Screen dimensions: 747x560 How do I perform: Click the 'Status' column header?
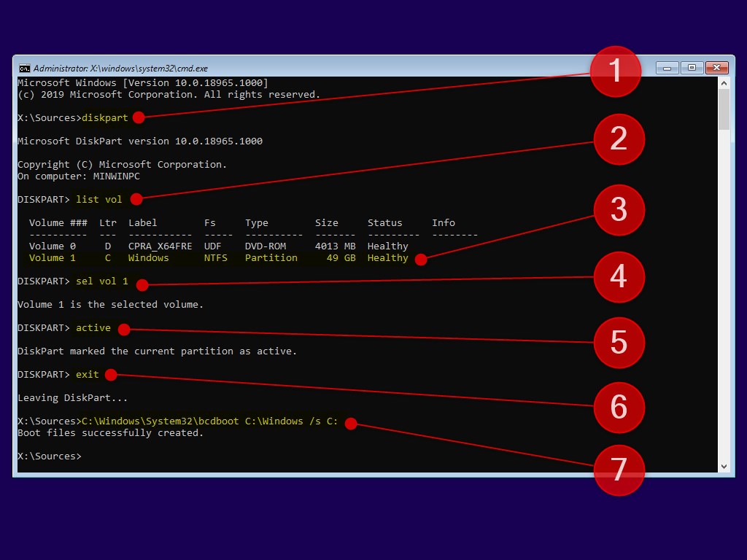point(385,223)
